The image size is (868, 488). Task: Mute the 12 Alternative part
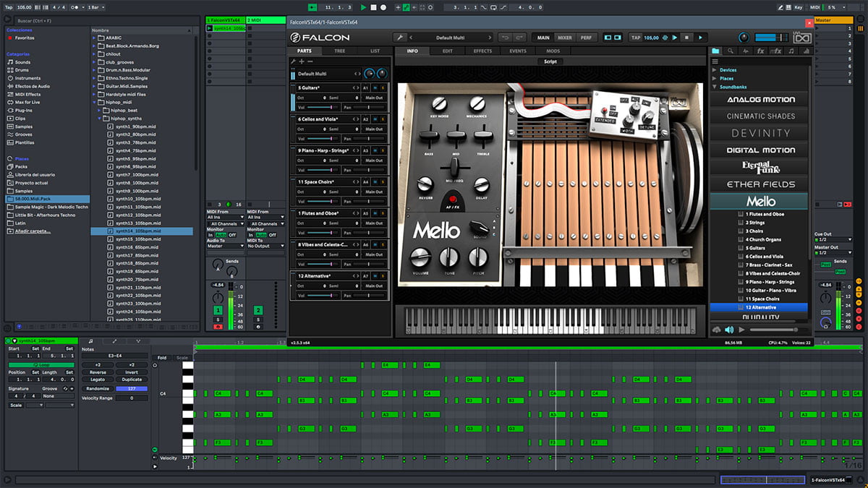click(376, 276)
